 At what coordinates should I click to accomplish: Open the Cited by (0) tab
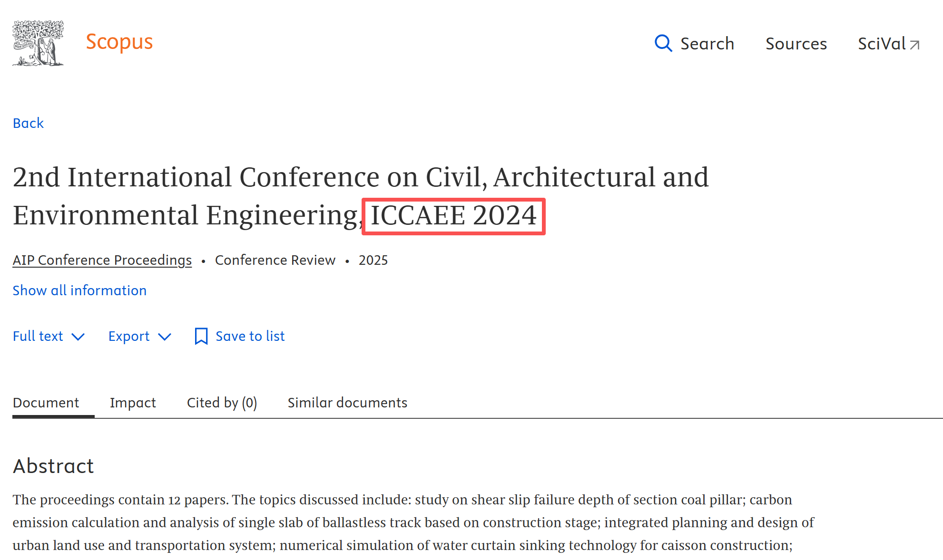point(222,403)
